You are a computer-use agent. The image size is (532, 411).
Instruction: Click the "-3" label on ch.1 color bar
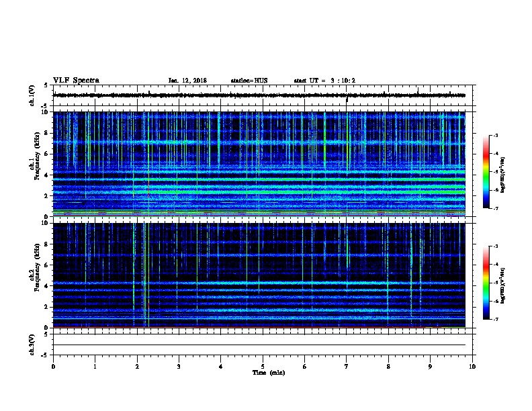click(x=495, y=135)
